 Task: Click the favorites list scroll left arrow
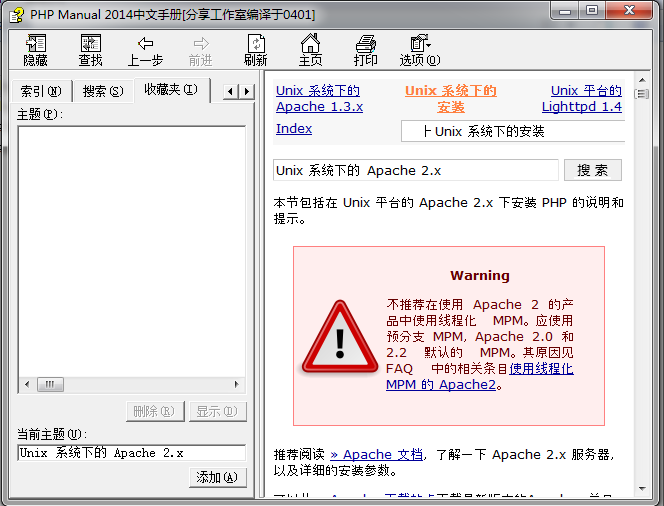pyautogui.click(x=27, y=384)
